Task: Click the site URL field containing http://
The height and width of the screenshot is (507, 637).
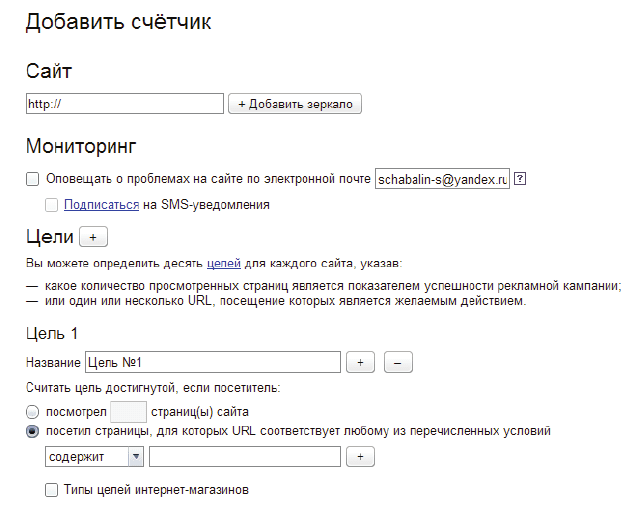Action: point(124,104)
